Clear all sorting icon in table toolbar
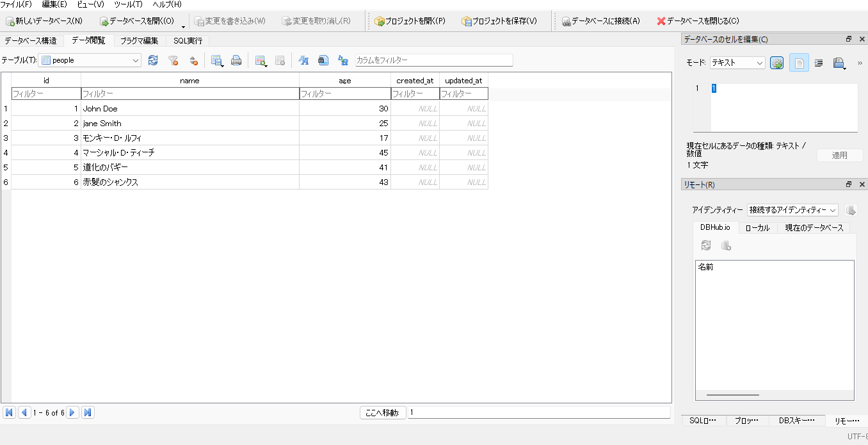This screenshot has height=445, width=868. tap(193, 60)
